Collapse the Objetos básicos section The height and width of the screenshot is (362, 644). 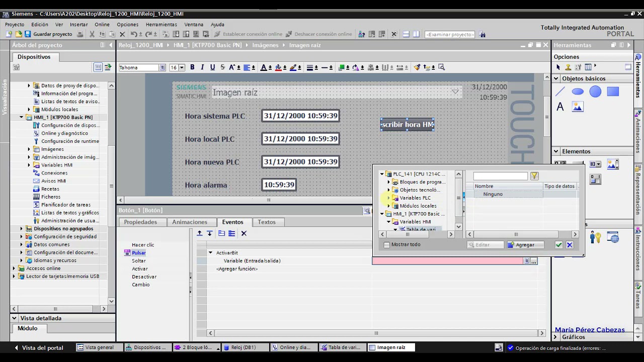tap(556, 78)
